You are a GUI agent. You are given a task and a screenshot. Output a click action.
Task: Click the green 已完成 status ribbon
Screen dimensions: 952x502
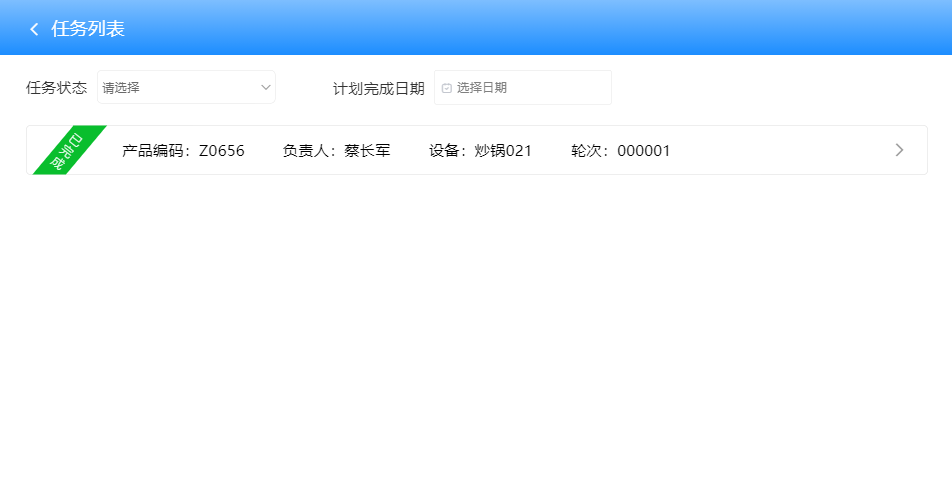69,151
